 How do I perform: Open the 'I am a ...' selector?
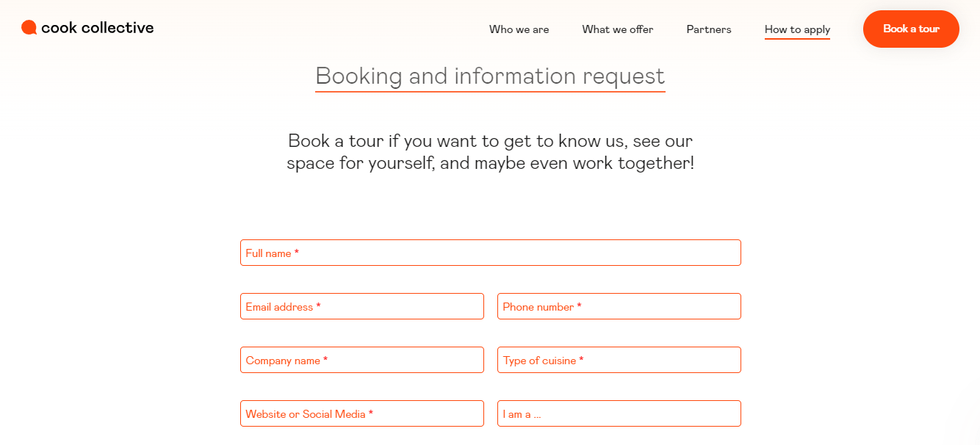click(619, 413)
